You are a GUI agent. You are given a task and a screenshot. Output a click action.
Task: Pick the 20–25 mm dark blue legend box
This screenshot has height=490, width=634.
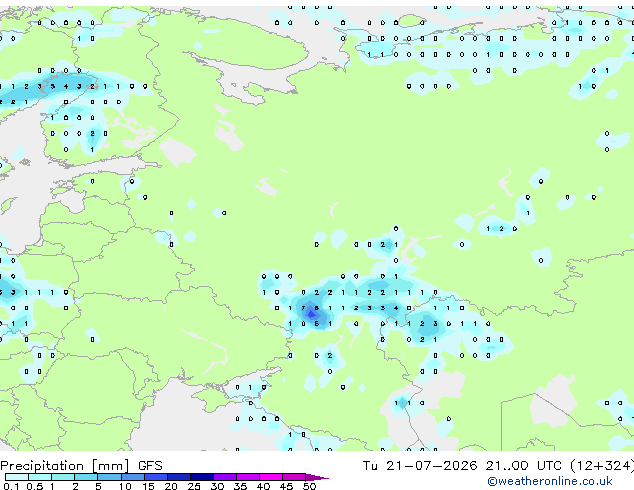point(179,477)
